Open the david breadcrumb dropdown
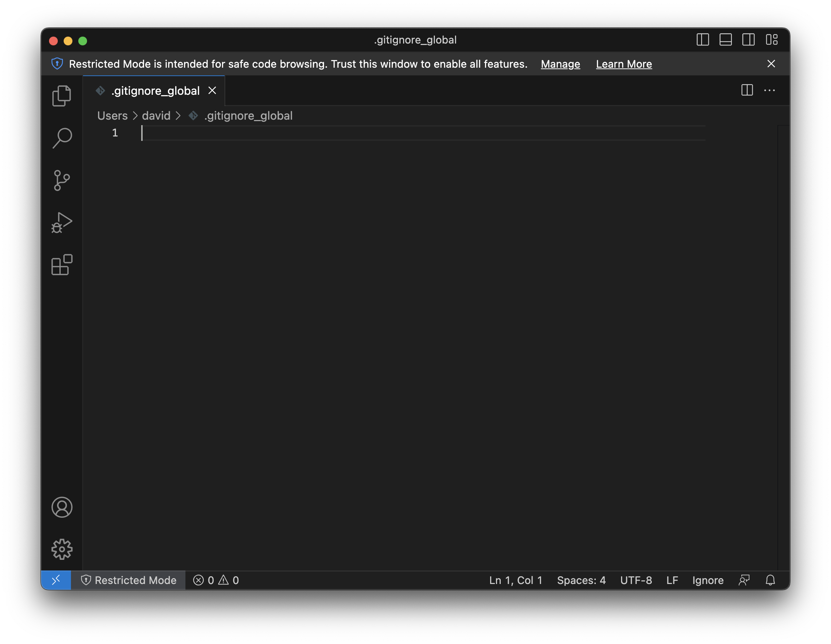Screen dimensions: 831x644 pos(156,116)
